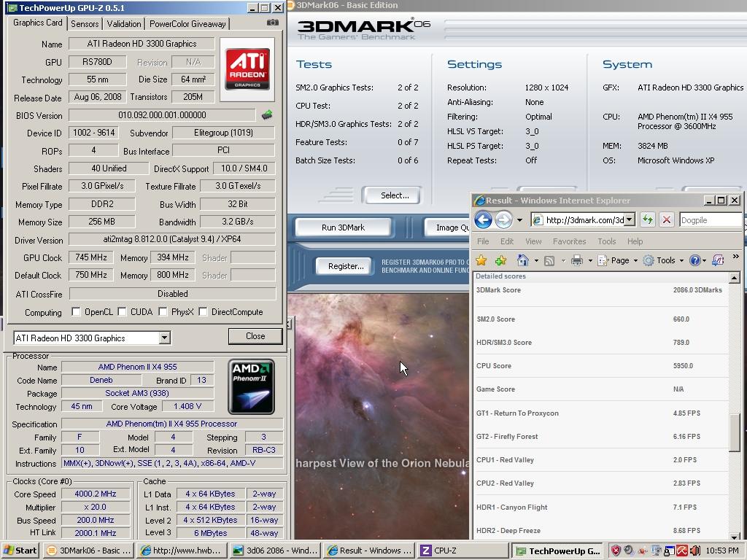The height and width of the screenshot is (560, 747).
Task: Click the IE scrollbar up arrow
Action: [734, 278]
